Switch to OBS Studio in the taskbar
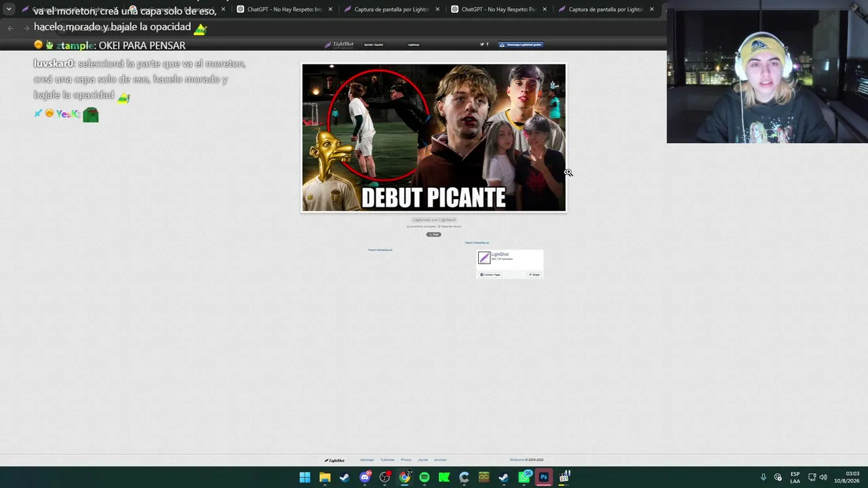Image resolution: width=868 pixels, height=488 pixels. pos(384,477)
